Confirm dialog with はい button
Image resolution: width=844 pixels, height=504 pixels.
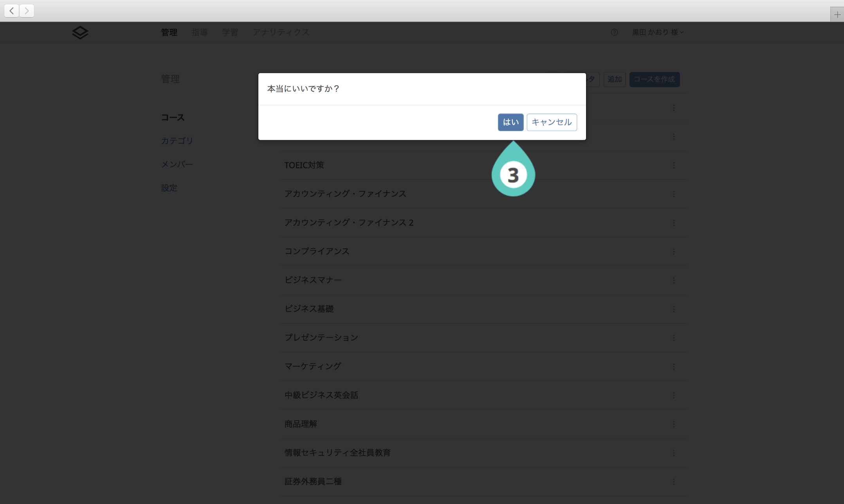pyautogui.click(x=510, y=122)
